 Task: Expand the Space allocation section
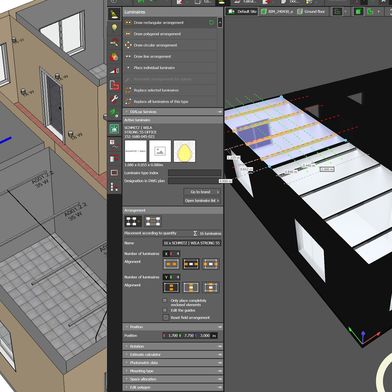pyautogui.click(x=173, y=379)
